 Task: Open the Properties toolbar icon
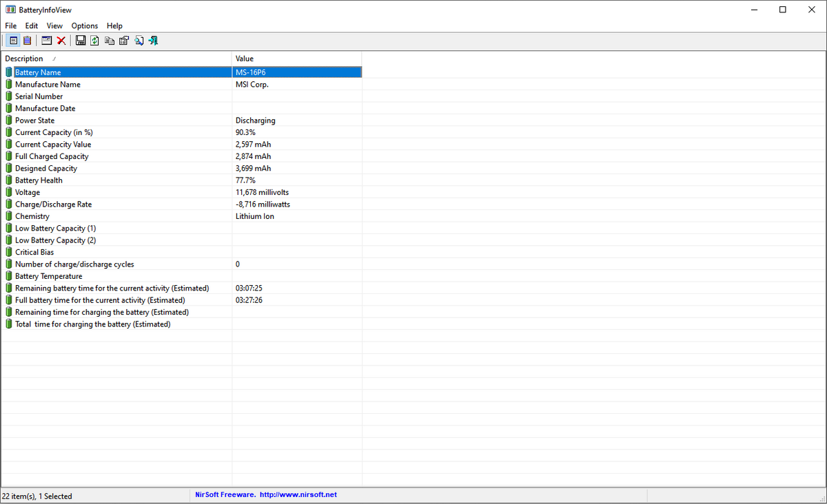124,41
